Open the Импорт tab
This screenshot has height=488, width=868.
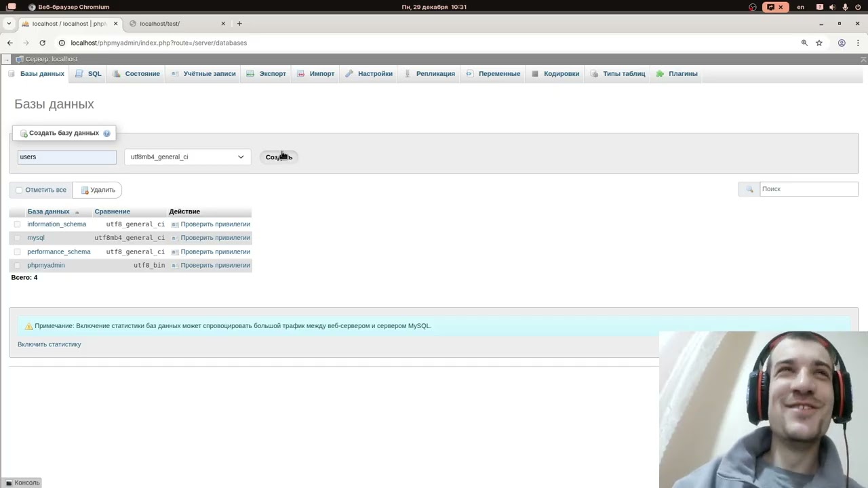coord(316,74)
